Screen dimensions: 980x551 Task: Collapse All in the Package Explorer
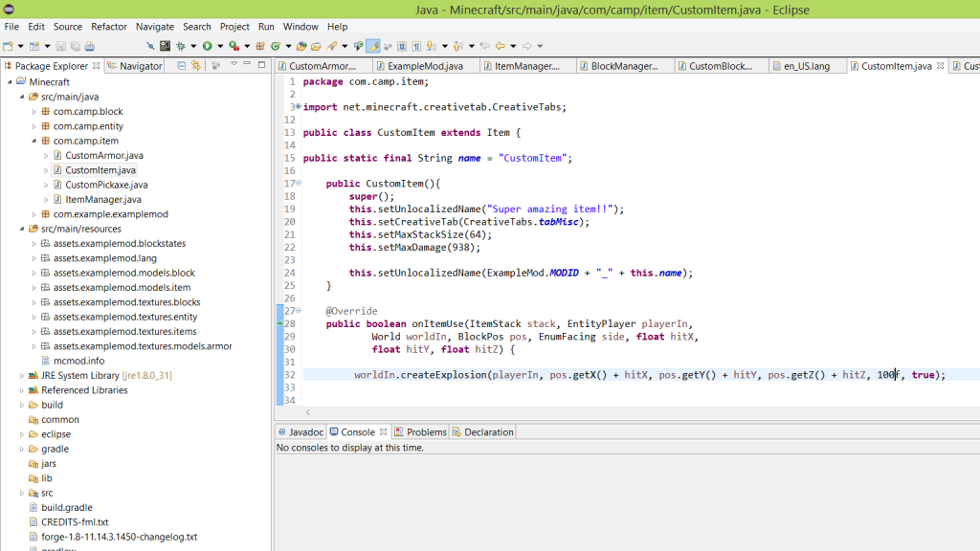182,66
